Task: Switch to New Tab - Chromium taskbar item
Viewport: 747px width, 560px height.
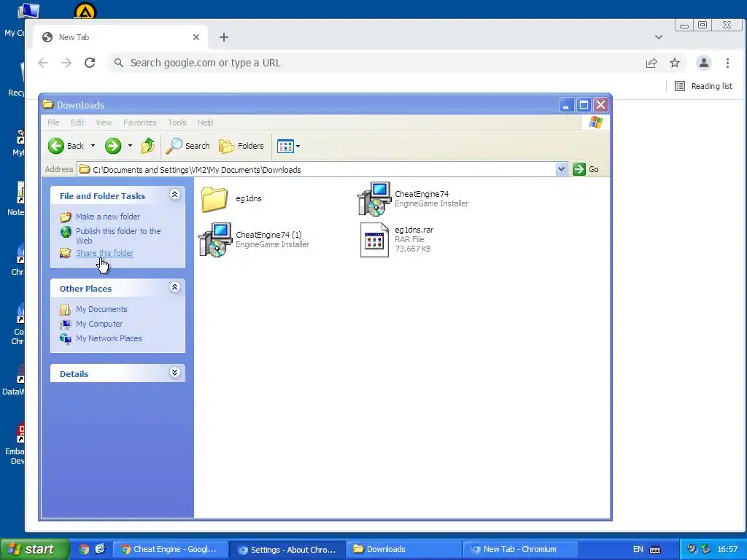Action: pos(519,549)
